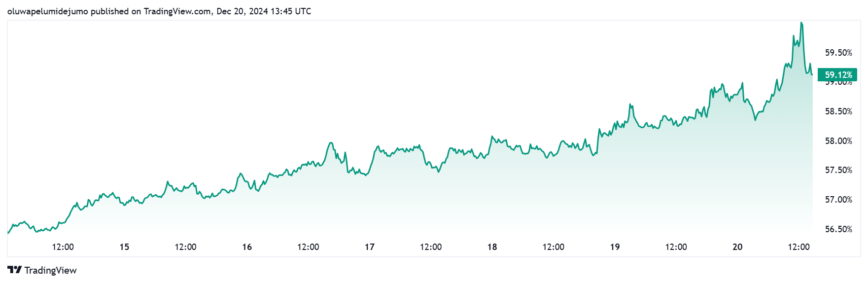Click date label 15 on time axis

coord(124,247)
